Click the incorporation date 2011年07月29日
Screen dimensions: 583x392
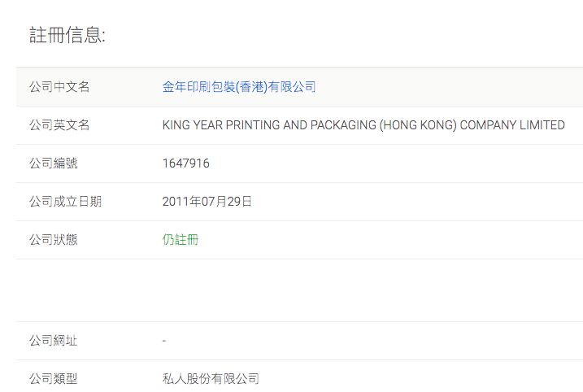click(207, 202)
